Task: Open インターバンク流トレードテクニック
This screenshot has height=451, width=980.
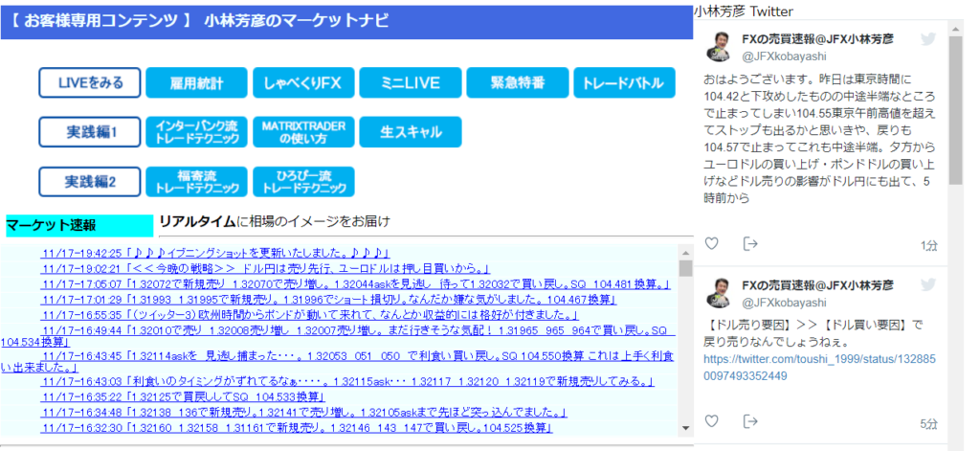Action: click(x=197, y=132)
